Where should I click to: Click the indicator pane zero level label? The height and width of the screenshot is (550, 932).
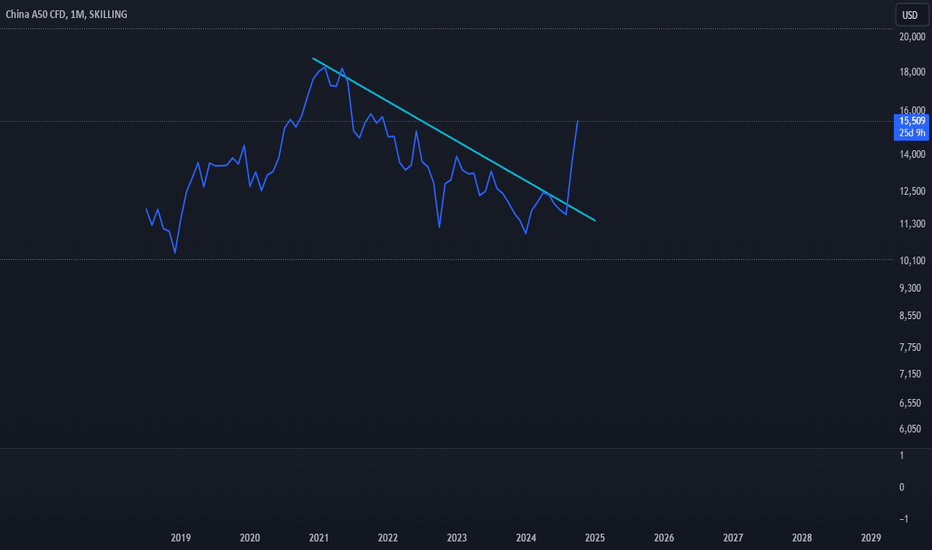(x=902, y=487)
